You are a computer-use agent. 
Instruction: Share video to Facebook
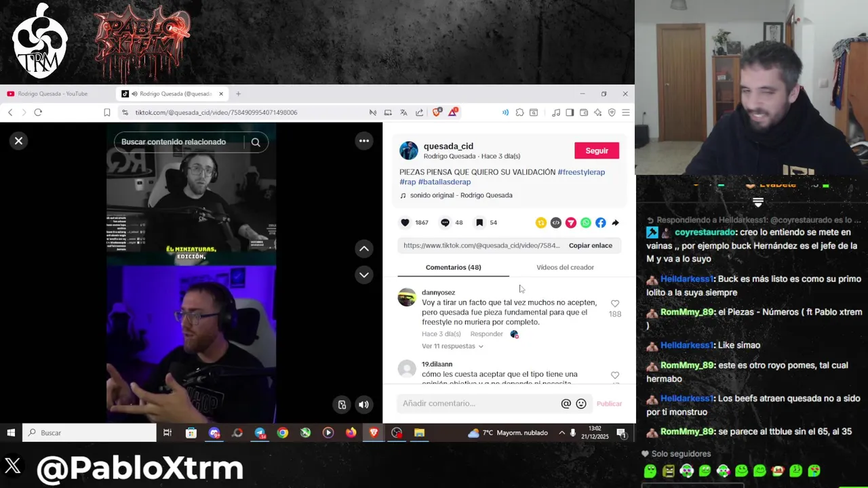pyautogui.click(x=600, y=222)
